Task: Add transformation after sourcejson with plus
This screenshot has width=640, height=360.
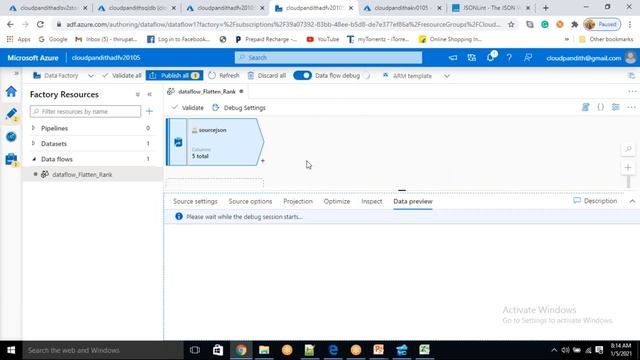Action: click(x=262, y=161)
